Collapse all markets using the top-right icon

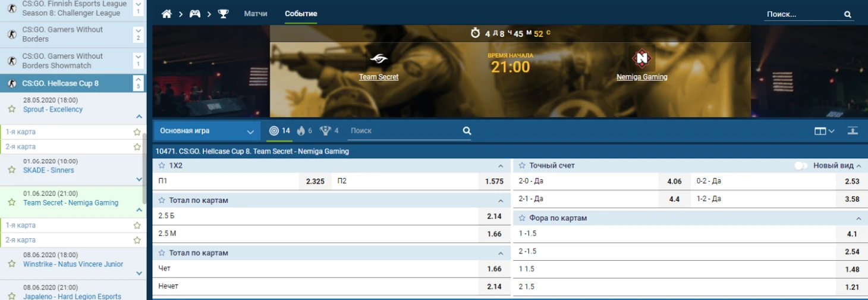coord(853,131)
